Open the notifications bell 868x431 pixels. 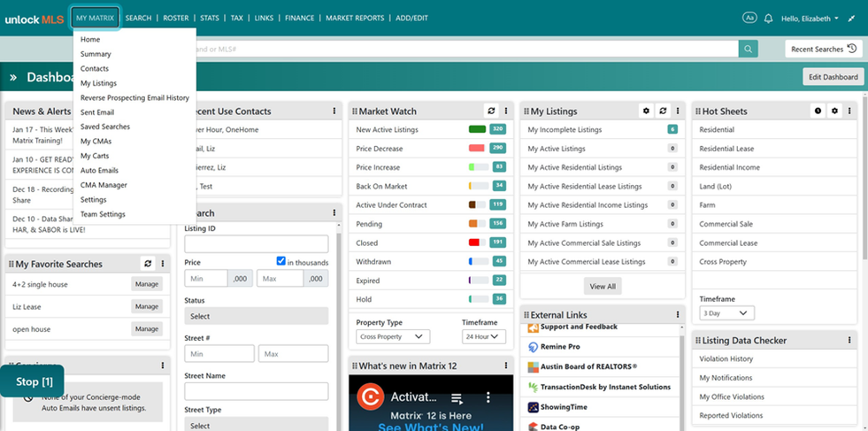pyautogui.click(x=768, y=19)
